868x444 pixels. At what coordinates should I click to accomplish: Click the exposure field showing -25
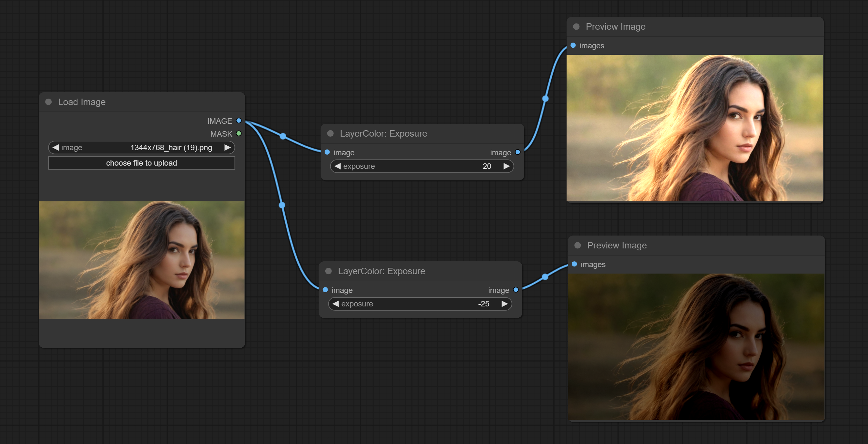pyautogui.click(x=420, y=304)
